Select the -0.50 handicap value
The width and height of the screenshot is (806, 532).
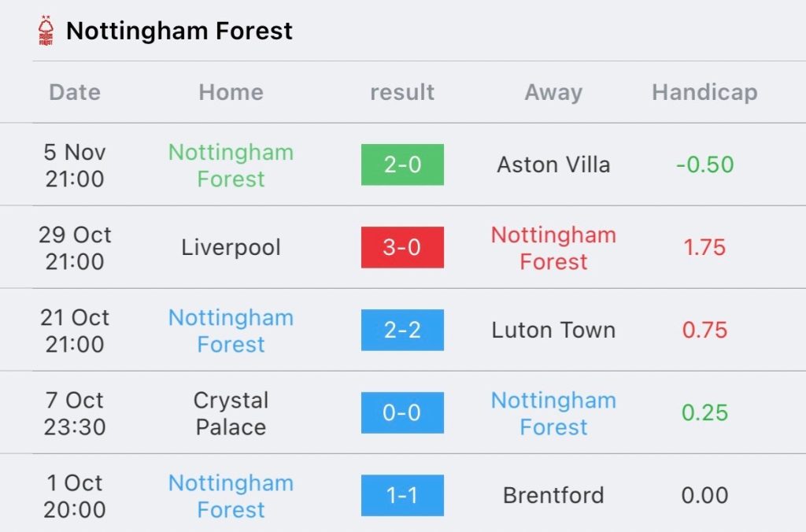point(704,165)
